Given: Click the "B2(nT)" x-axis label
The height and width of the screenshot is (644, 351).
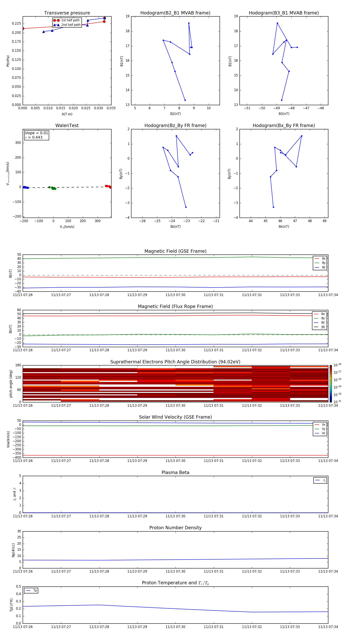Looking at the screenshot, I should 175,114.
